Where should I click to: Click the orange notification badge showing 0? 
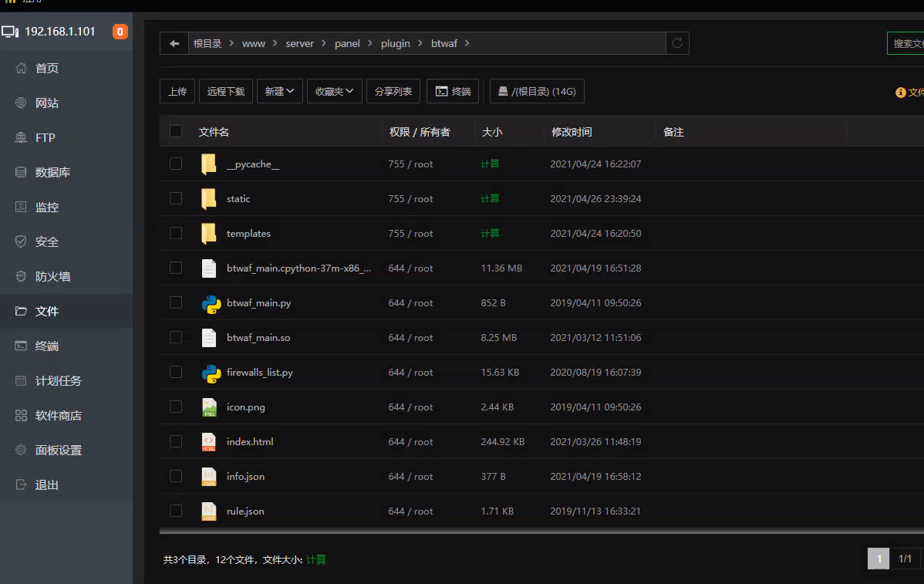click(x=120, y=32)
